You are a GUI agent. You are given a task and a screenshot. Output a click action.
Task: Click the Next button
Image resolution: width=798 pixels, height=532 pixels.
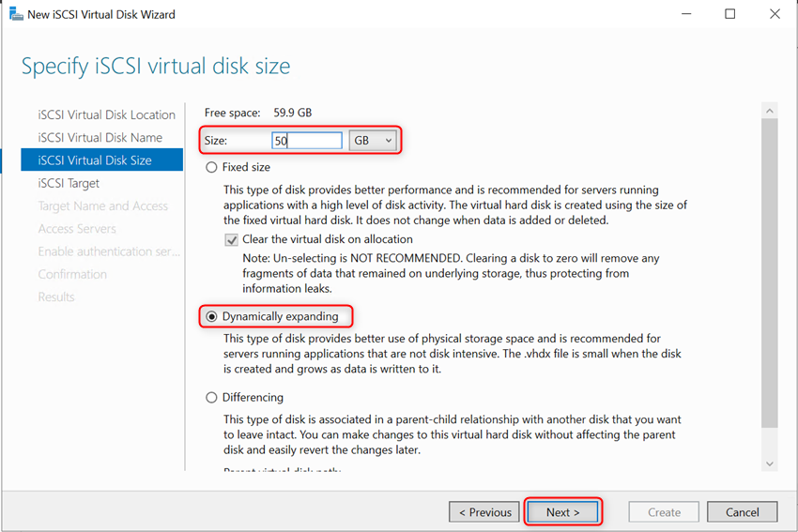click(x=563, y=512)
